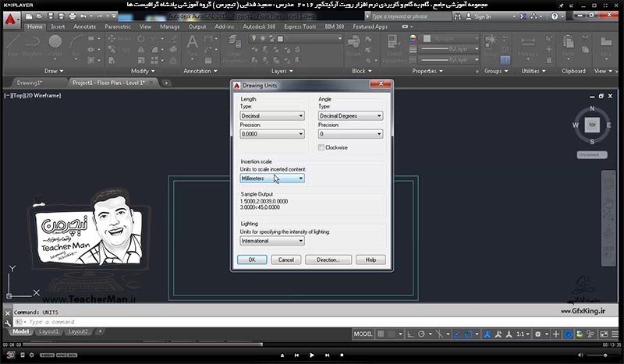This screenshot has width=624, height=364.
Task: Click the Match Properties icon
Action: 394,48
